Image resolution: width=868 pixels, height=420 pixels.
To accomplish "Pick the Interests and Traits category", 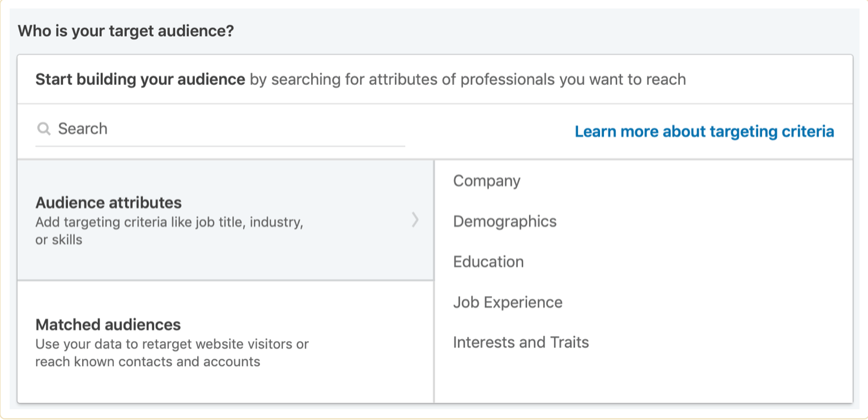I will pyautogui.click(x=521, y=342).
